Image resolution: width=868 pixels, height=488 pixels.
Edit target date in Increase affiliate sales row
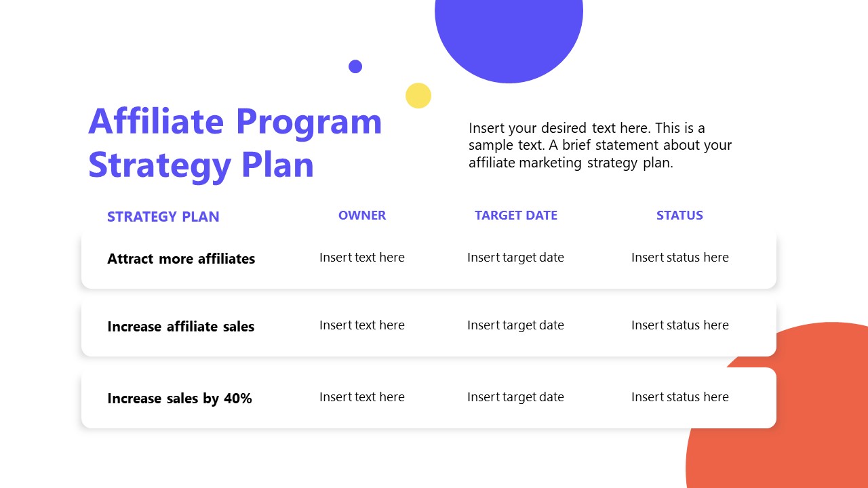515,325
